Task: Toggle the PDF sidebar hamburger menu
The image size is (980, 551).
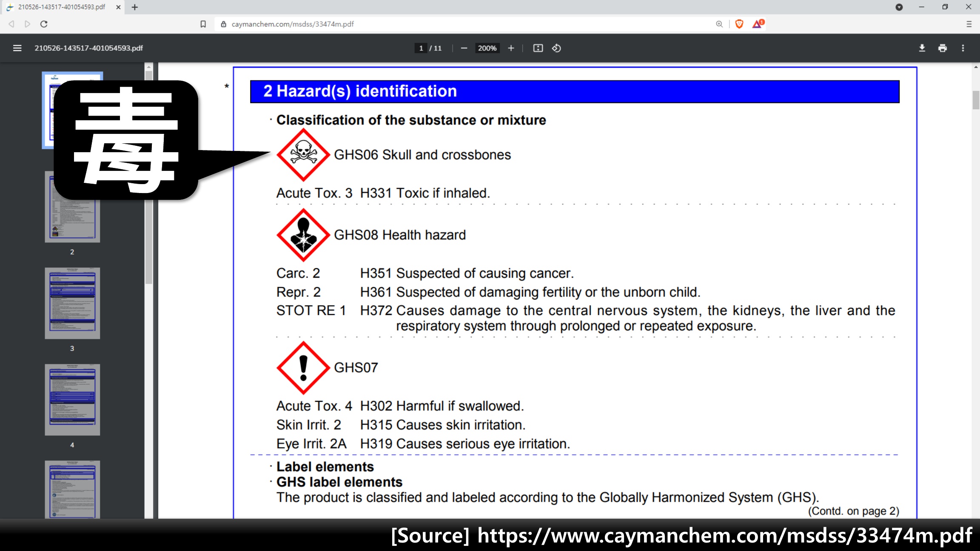Action: coord(17,48)
